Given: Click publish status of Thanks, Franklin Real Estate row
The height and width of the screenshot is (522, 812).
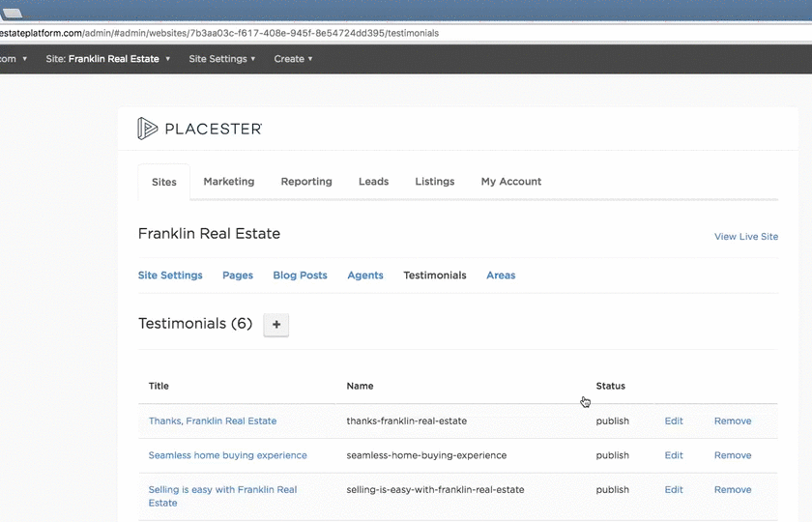Looking at the screenshot, I should click(612, 421).
